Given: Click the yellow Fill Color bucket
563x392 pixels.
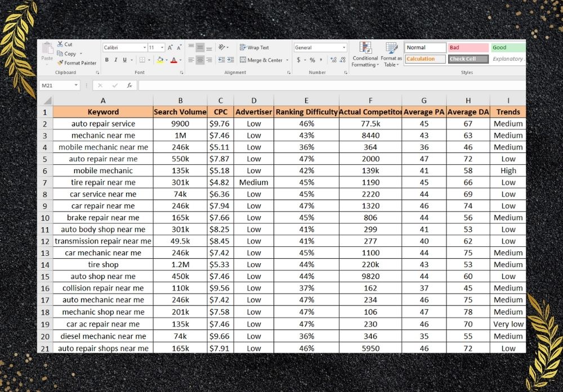Looking at the screenshot, I should (x=160, y=60).
